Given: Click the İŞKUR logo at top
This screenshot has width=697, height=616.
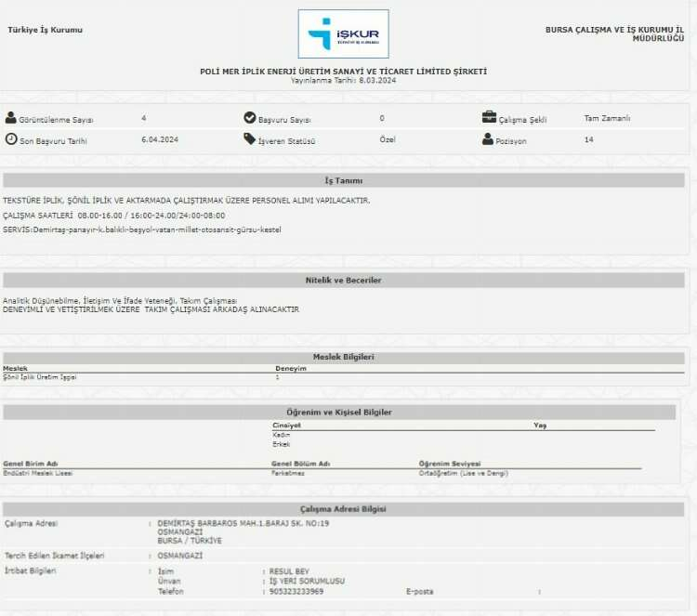Looking at the screenshot, I should (x=343, y=34).
